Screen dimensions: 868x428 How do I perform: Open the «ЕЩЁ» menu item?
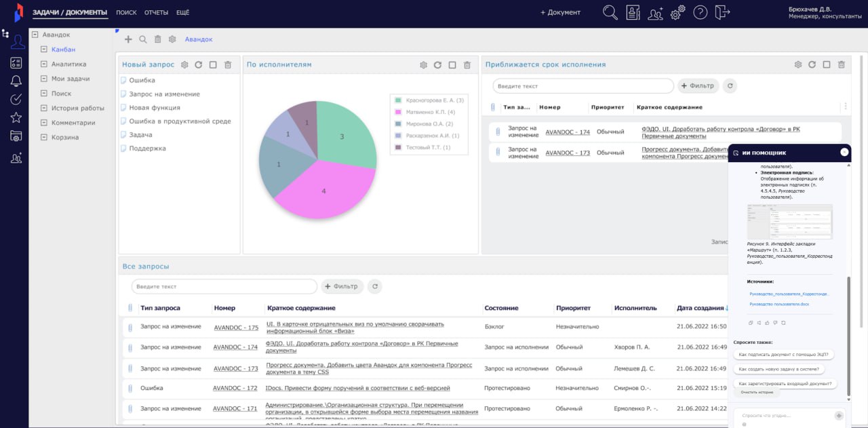point(182,13)
